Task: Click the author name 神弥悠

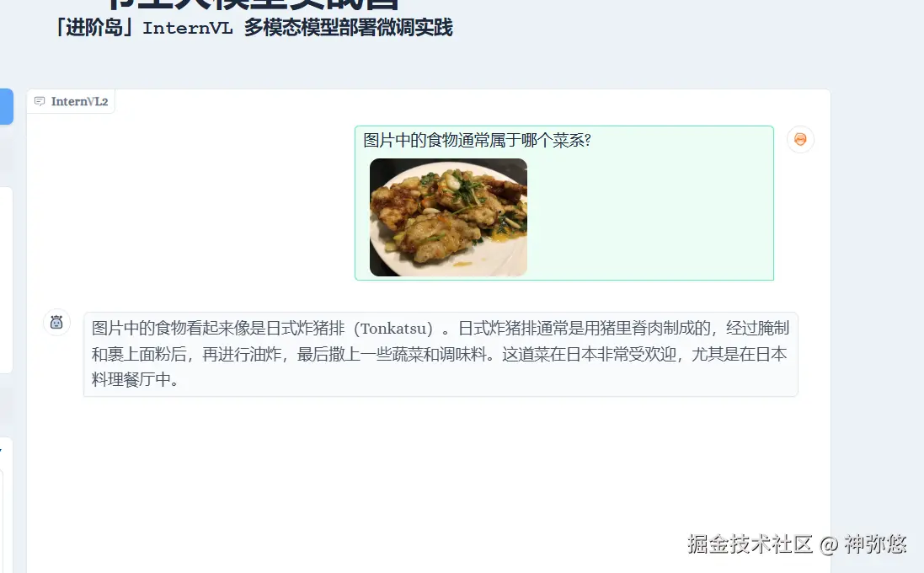Action: (874, 544)
